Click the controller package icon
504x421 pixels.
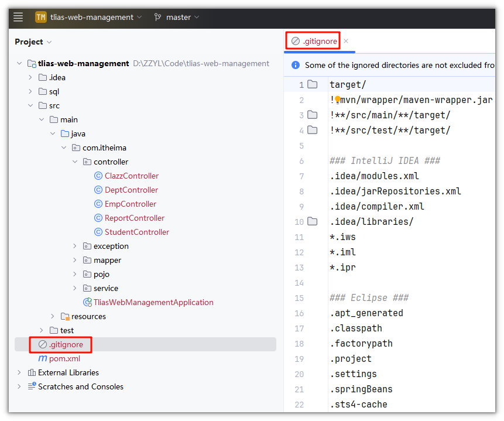87,162
